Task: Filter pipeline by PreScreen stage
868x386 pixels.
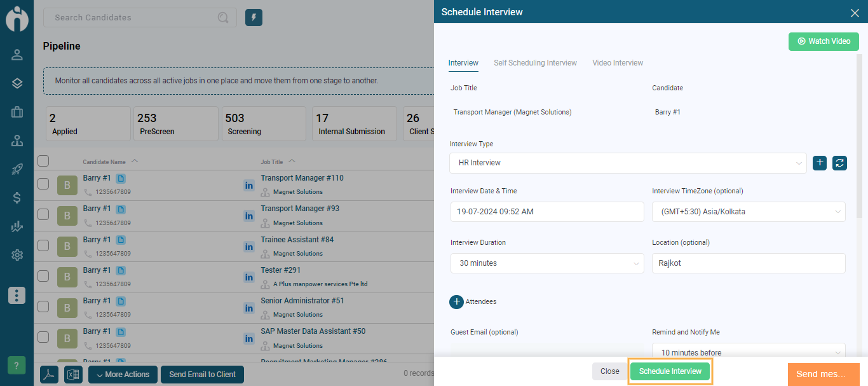Action: coord(176,123)
